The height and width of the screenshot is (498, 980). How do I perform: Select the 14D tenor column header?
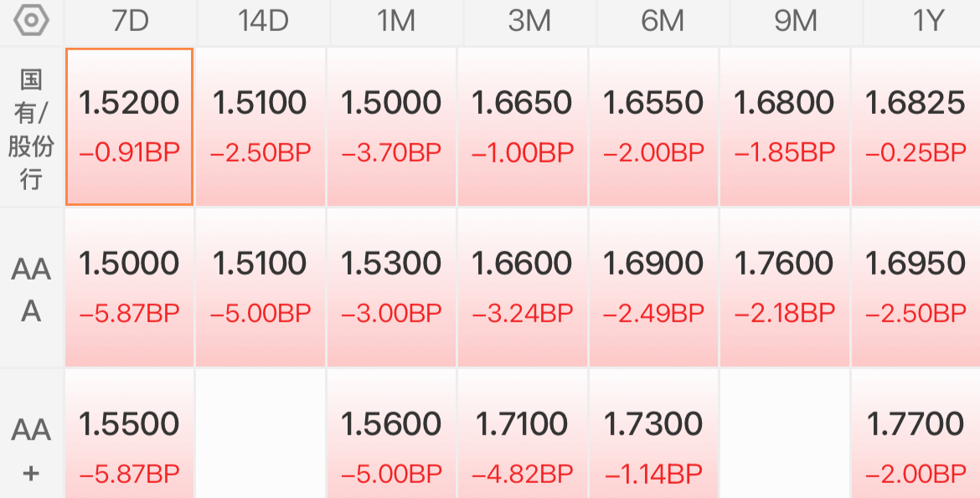click(x=263, y=22)
